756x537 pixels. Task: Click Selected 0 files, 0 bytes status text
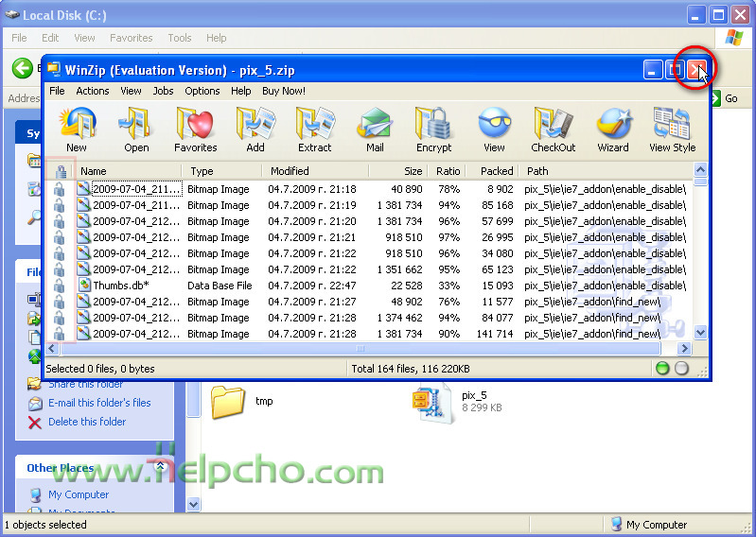[100, 369]
